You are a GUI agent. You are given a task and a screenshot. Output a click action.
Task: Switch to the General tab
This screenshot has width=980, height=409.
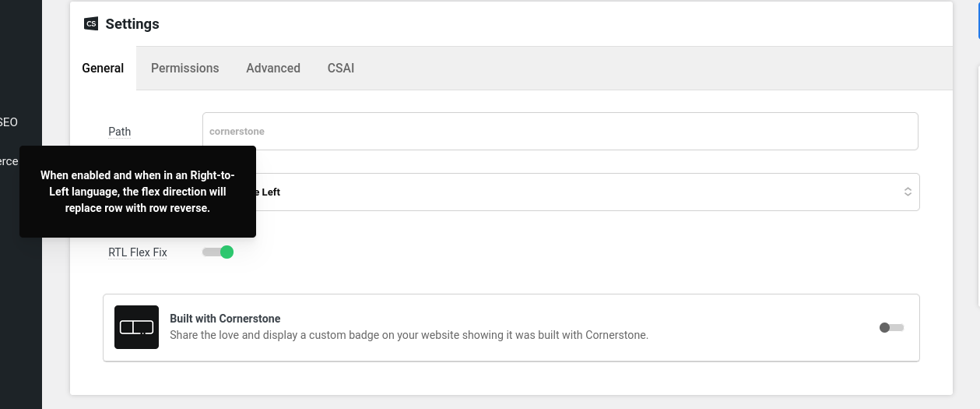point(103,69)
